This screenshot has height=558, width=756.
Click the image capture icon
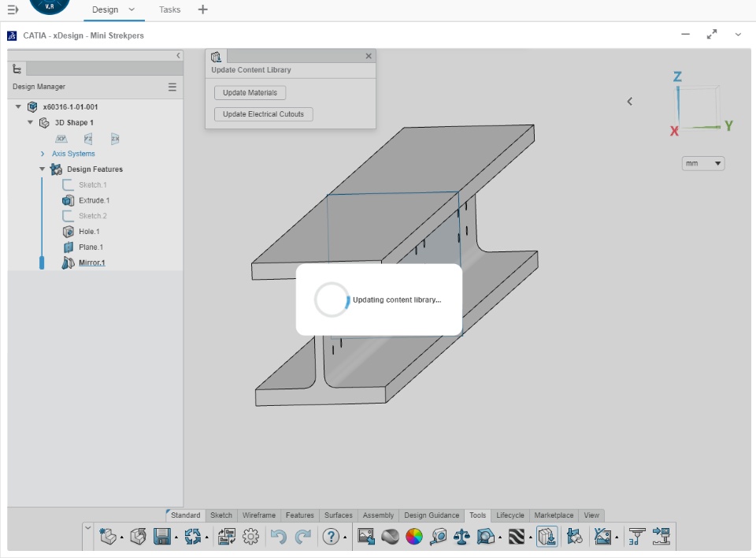[366, 536]
